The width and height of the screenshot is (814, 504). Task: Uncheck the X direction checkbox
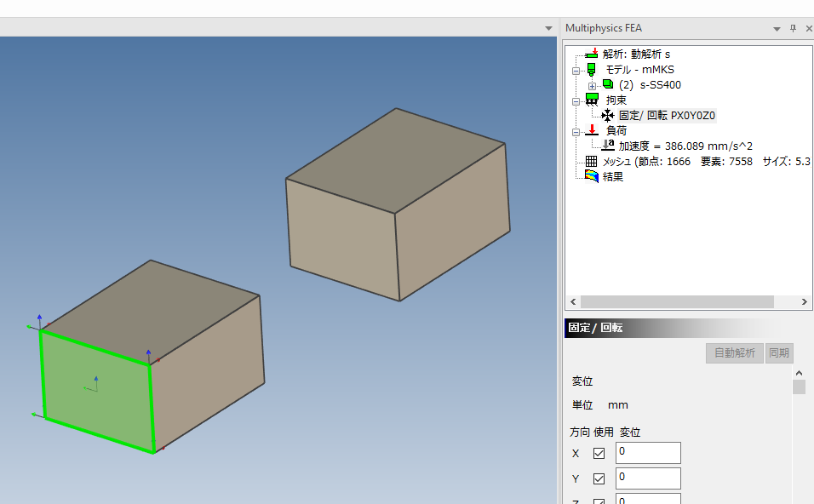[599, 453]
